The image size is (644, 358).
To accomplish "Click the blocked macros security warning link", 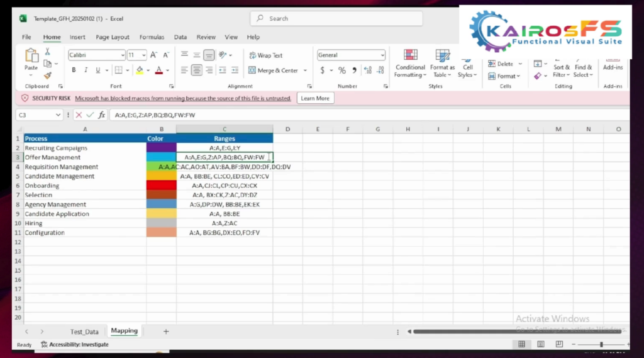I will tap(183, 98).
